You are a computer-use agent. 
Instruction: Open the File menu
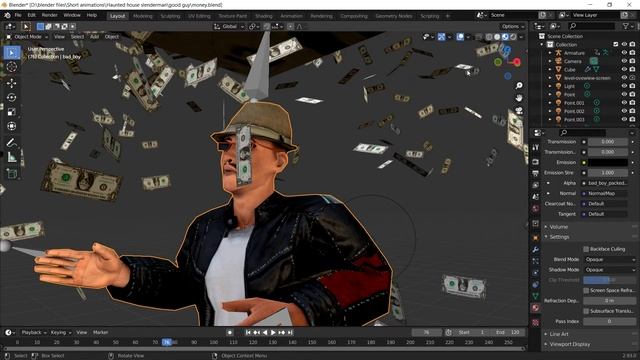click(18, 15)
